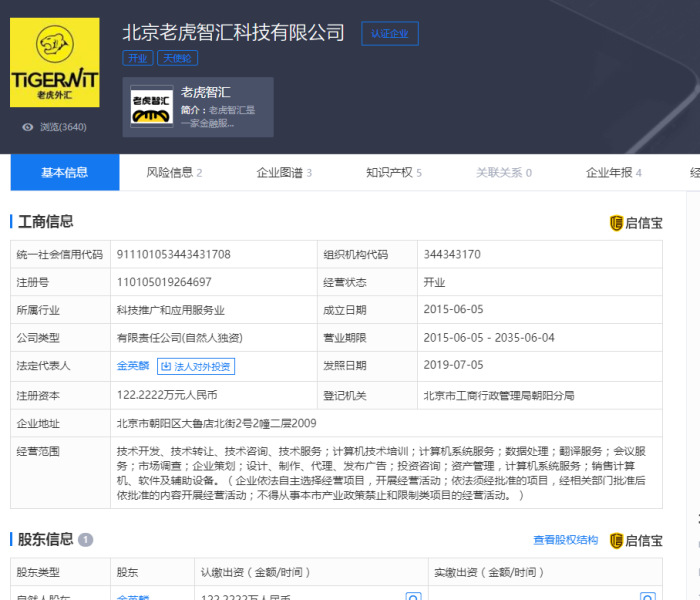Click the eye icon beside 浏览(3640)
This screenshot has width=700, height=600.
pos(27,127)
